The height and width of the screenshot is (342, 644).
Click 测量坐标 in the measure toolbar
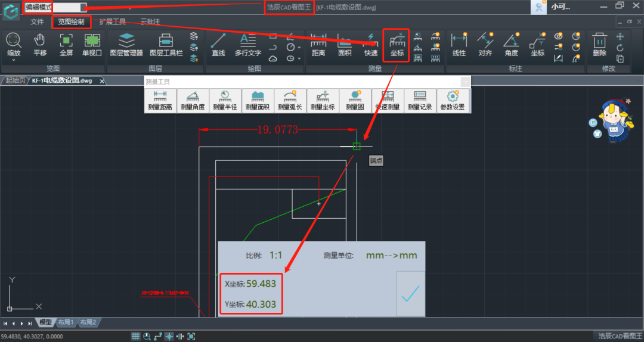coord(323,101)
